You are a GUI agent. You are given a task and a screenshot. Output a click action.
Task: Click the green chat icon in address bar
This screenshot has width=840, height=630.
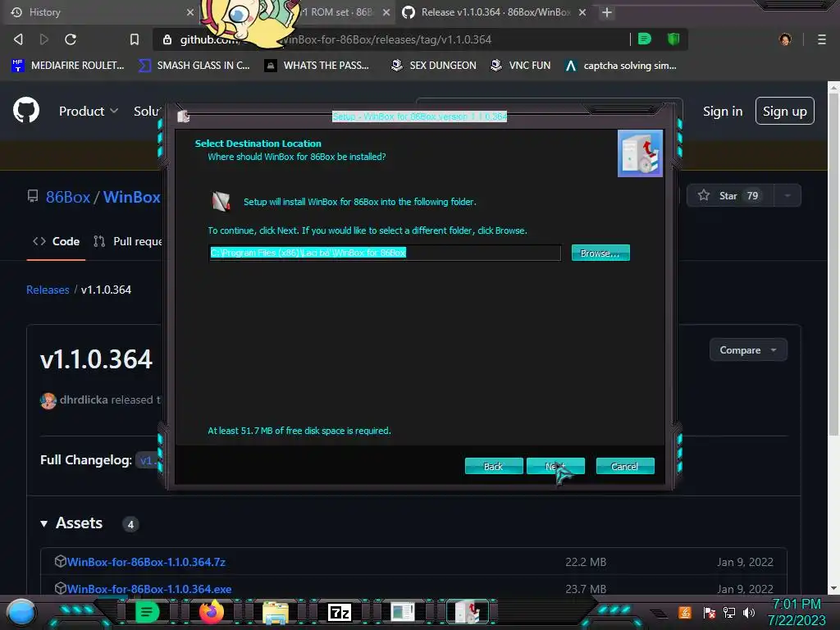pyautogui.click(x=645, y=39)
